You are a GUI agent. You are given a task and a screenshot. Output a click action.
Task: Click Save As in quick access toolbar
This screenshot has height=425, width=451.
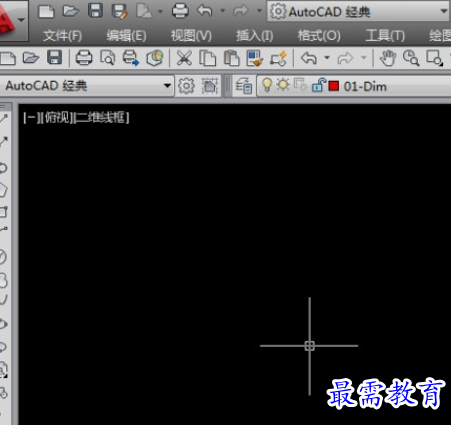pyautogui.click(x=120, y=11)
